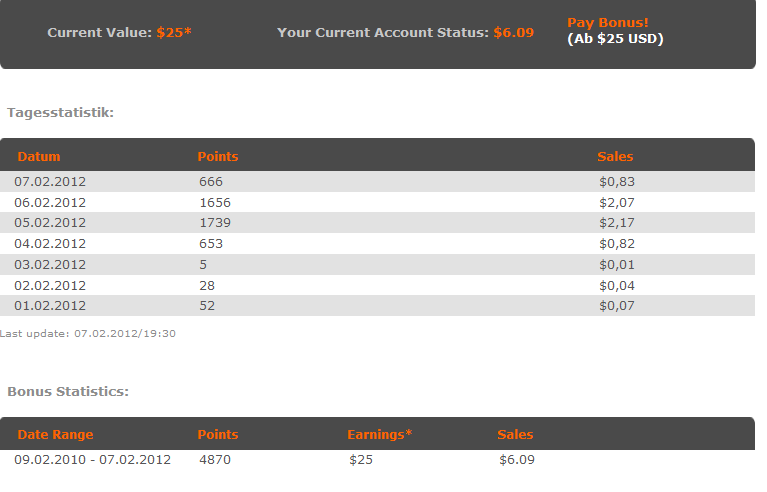Click the Earnings* column header
The height and width of the screenshot is (492, 767).
pos(379,434)
